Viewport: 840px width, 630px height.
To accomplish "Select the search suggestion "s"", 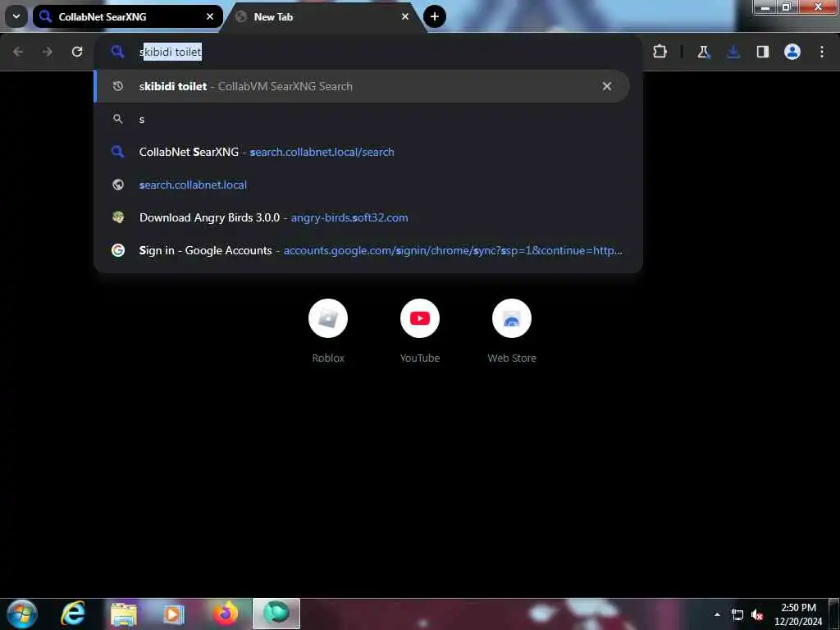I will tap(368, 119).
